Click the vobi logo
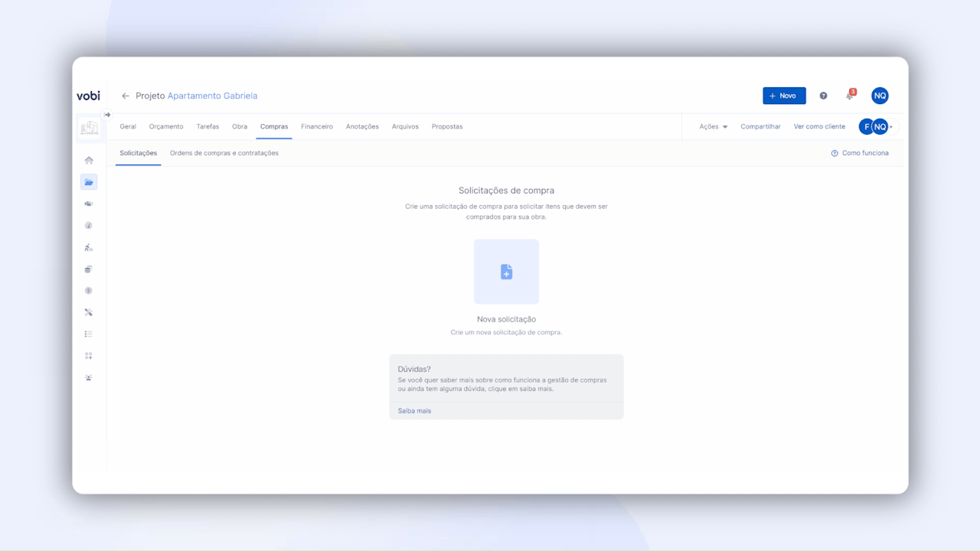The height and width of the screenshot is (551, 980). coord(88,96)
